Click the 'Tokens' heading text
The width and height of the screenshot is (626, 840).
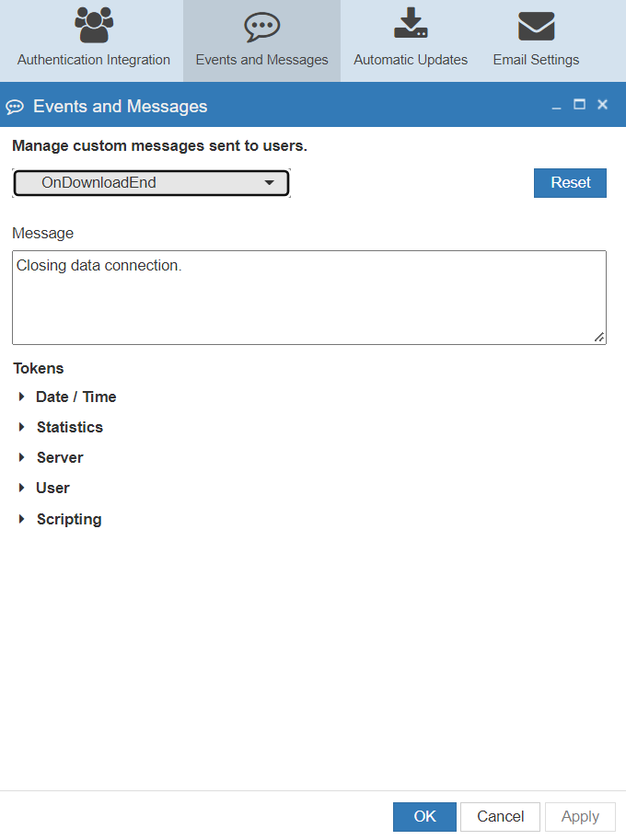point(39,369)
